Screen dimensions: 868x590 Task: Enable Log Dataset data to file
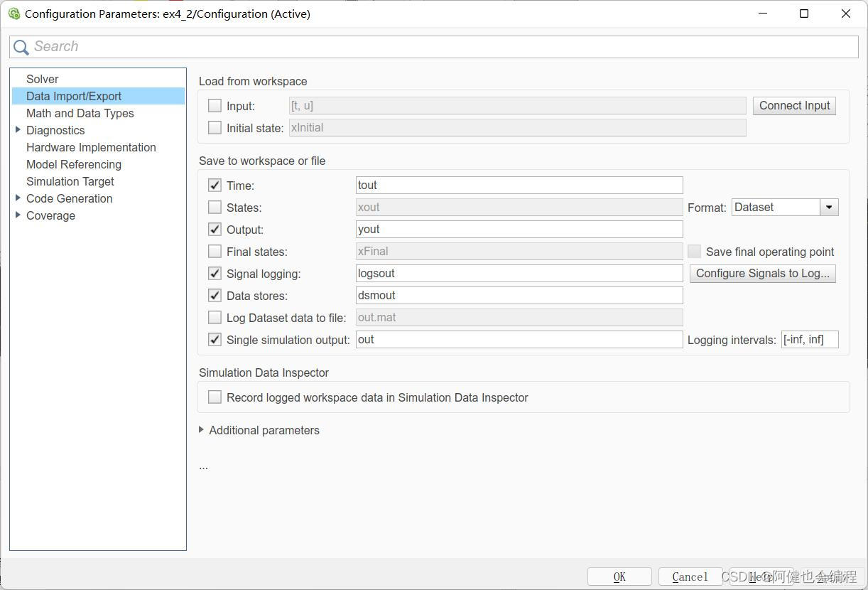pyautogui.click(x=215, y=318)
